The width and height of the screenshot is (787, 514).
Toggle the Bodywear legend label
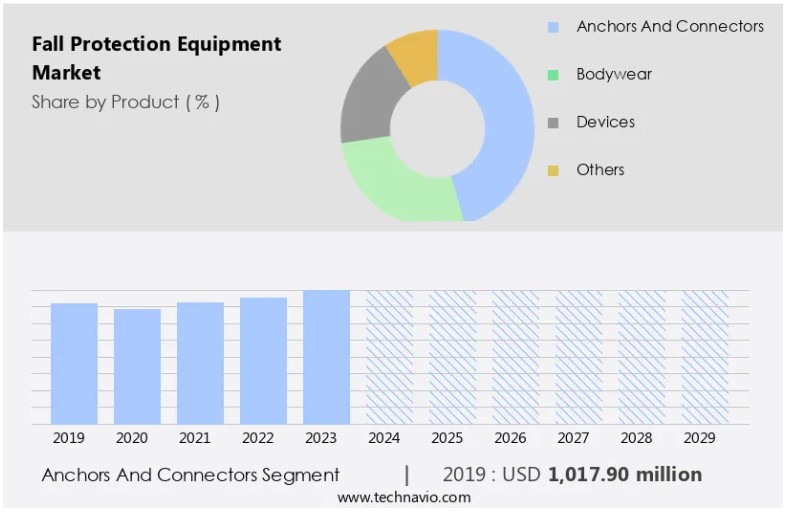coord(613,75)
